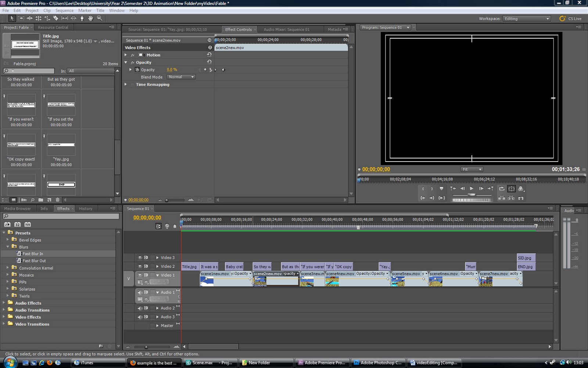Click Export Frame camera icon in Program monitor

[x=521, y=198]
